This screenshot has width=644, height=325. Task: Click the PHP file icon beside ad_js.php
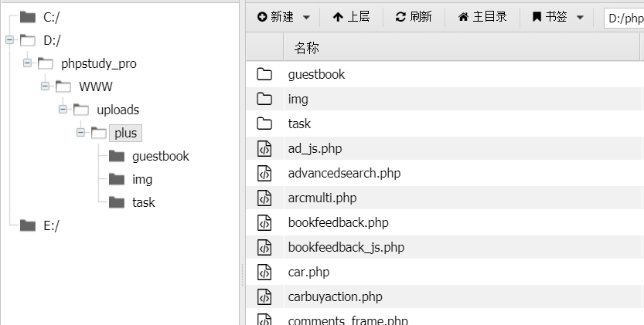[x=264, y=148]
